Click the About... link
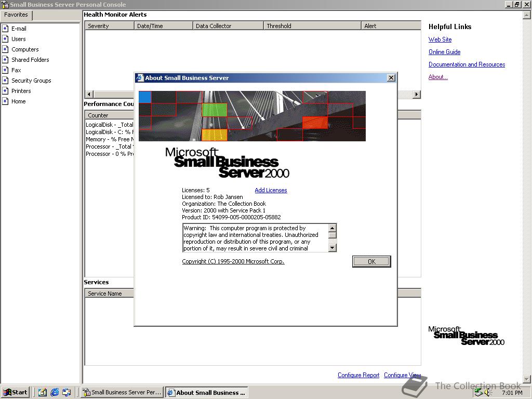The image size is (532, 399). tap(438, 77)
